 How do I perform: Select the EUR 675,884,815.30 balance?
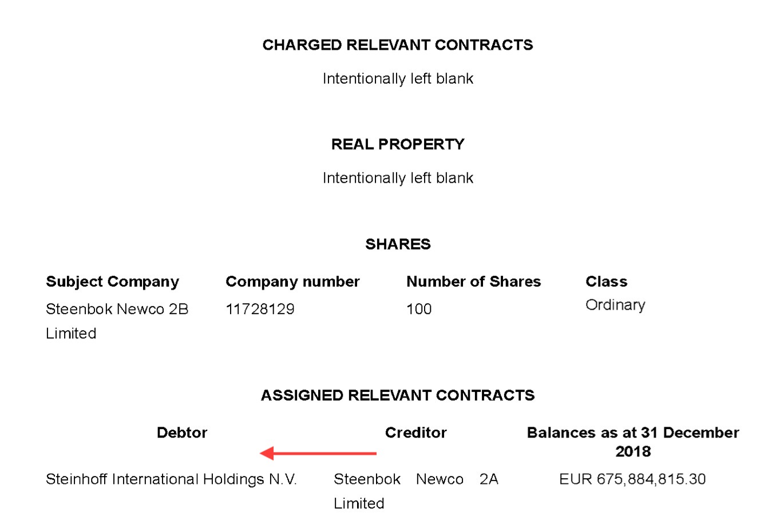[632, 479]
